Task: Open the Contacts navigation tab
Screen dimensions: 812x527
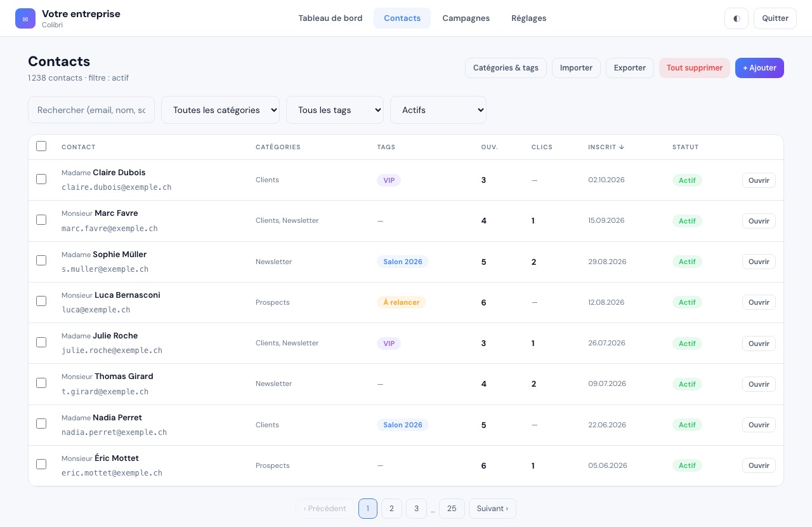Action: [402, 18]
